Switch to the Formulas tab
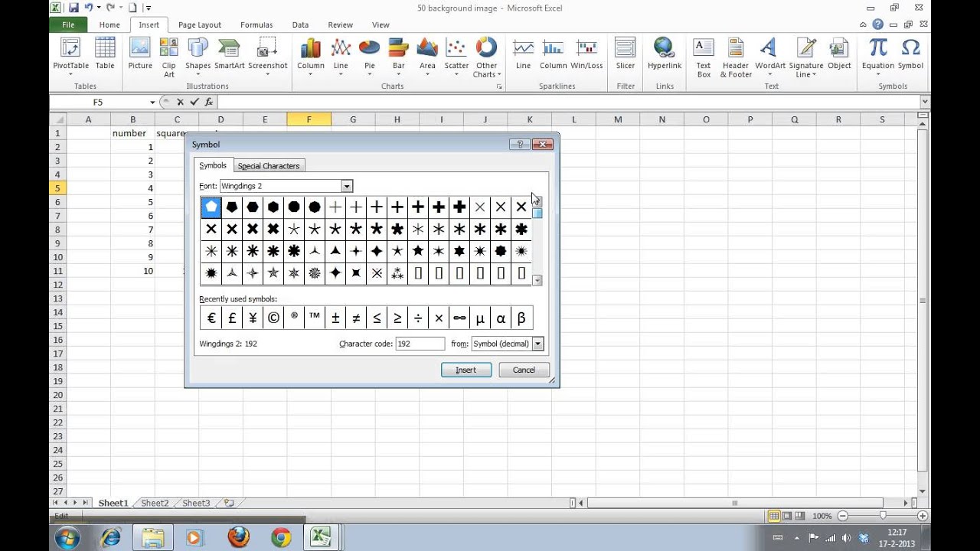 (x=256, y=24)
